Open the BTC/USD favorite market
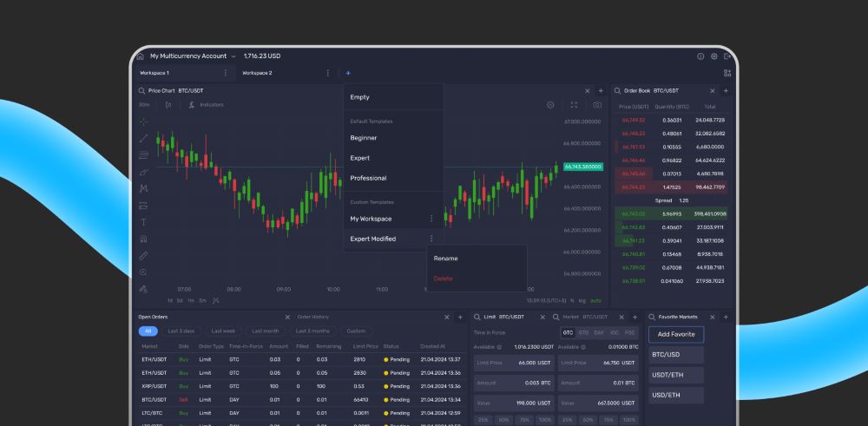The image size is (868, 426). (676, 355)
